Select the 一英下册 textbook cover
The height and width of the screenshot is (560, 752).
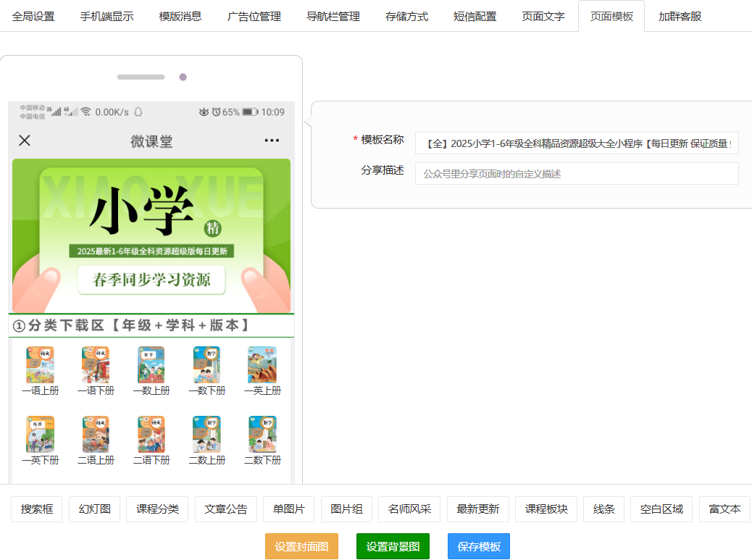point(40,434)
